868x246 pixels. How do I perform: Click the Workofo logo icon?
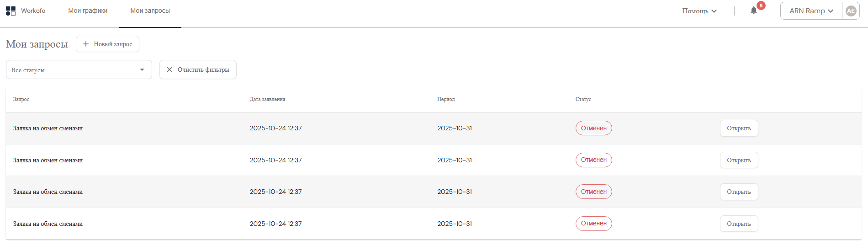(11, 11)
